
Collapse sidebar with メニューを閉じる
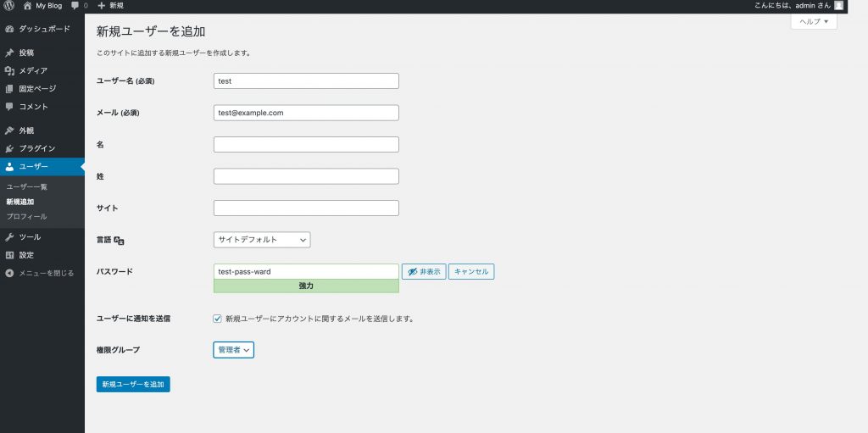(41, 273)
